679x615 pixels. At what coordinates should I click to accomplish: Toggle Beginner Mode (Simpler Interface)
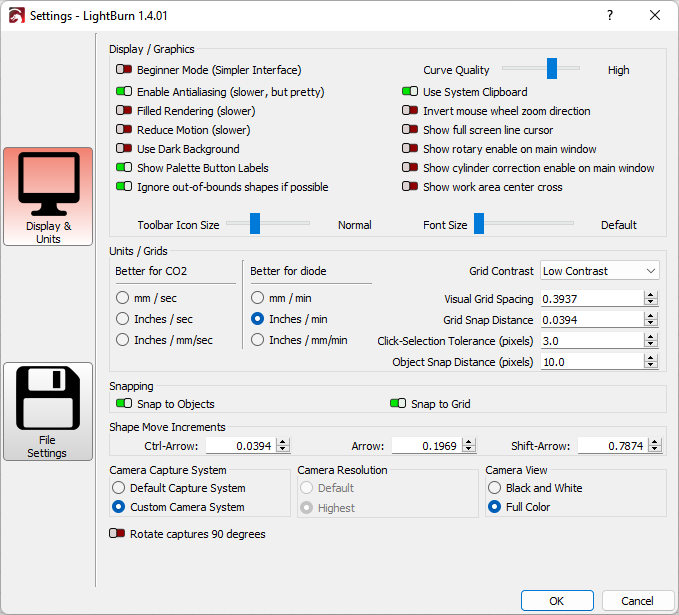tap(124, 69)
